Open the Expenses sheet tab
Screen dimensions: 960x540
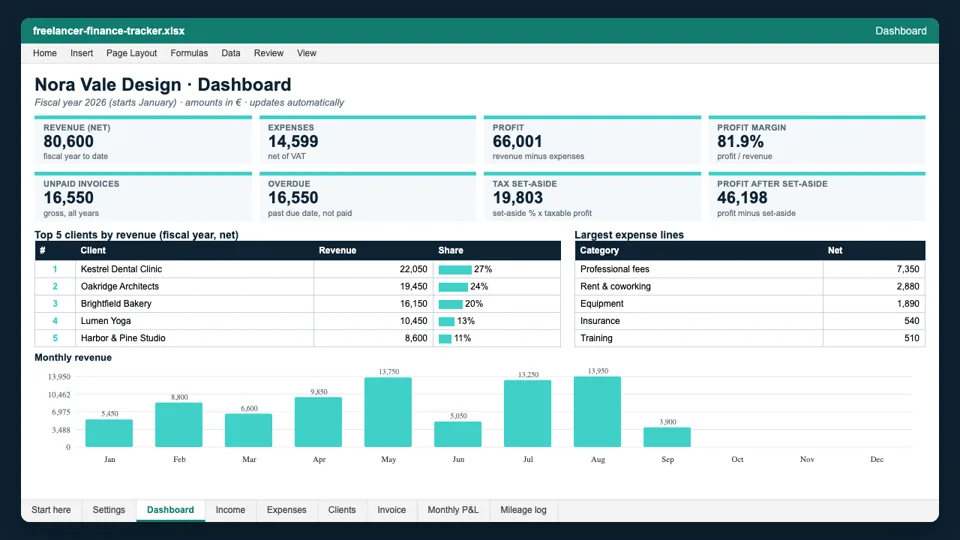click(x=287, y=510)
